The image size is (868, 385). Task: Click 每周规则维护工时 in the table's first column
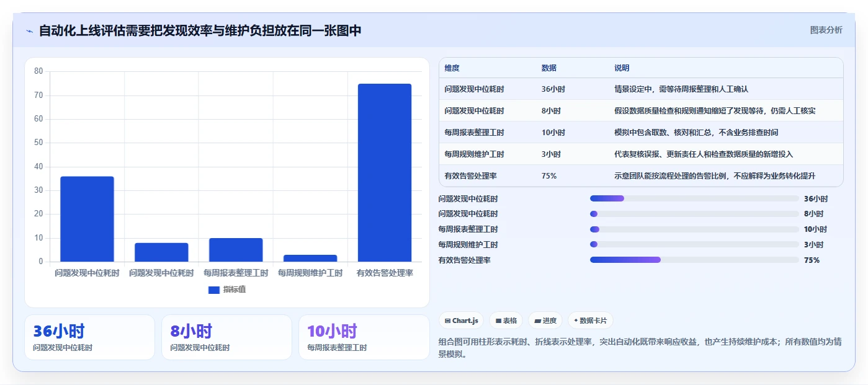[474, 154]
